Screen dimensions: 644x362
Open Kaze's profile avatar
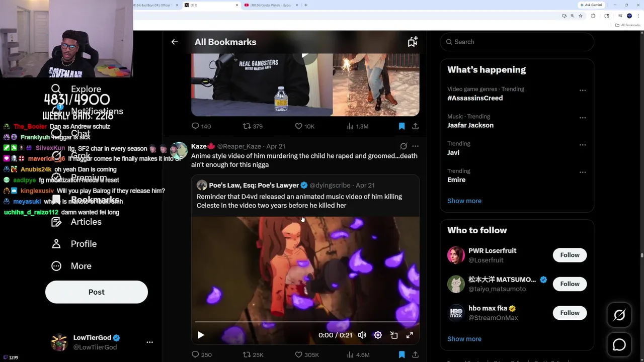coord(179,150)
